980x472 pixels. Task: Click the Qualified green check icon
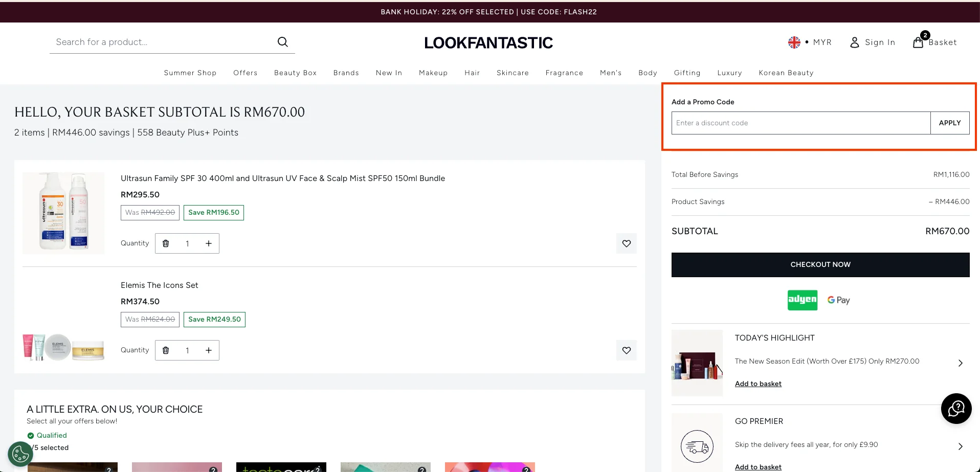pyautogui.click(x=31, y=436)
